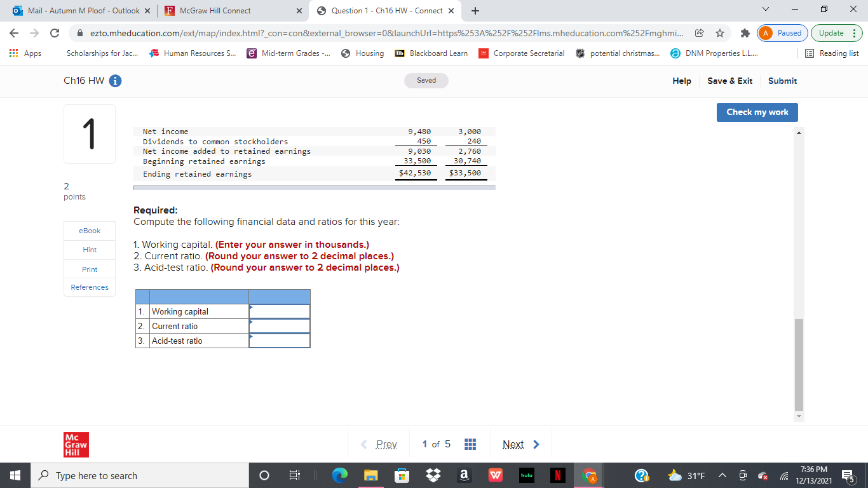The width and height of the screenshot is (868, 488).
Task: Click the Acid-test ratio answer field
Action: click(x=280, y=341)
